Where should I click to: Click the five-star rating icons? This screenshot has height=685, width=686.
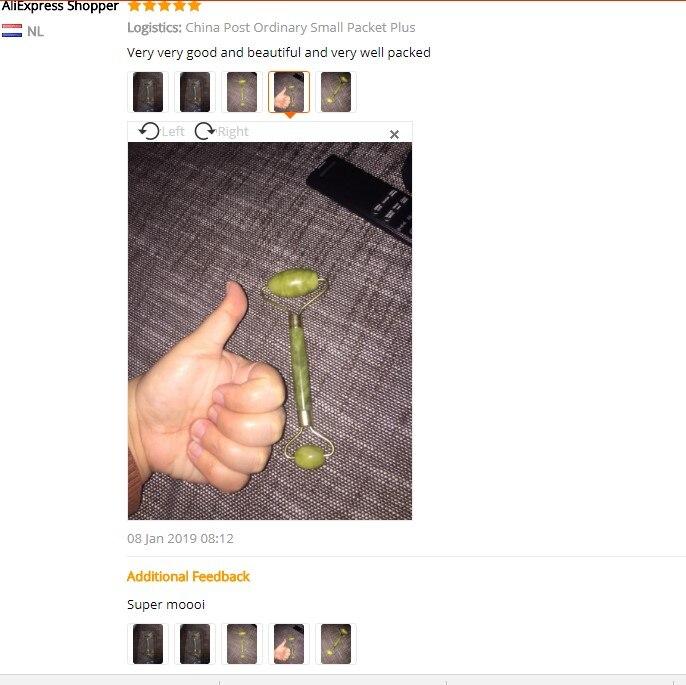click(x=164, y=6)
